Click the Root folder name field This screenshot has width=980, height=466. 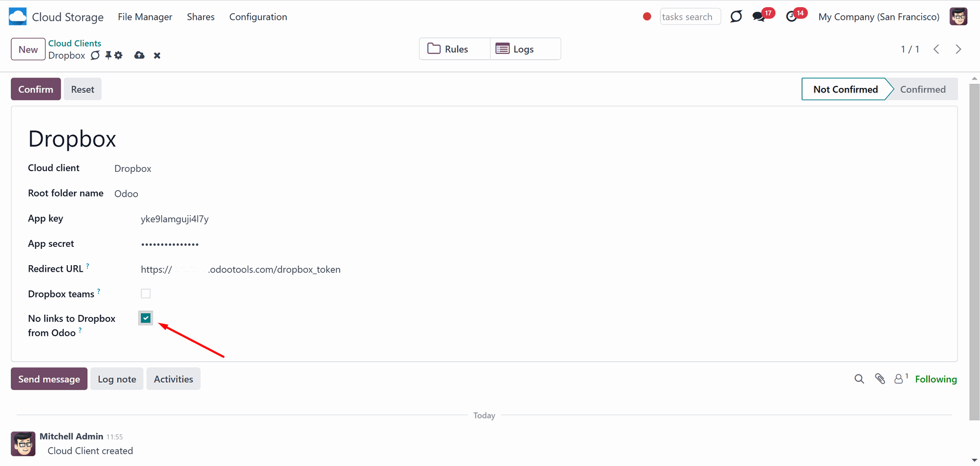click(x=126, y=194)
